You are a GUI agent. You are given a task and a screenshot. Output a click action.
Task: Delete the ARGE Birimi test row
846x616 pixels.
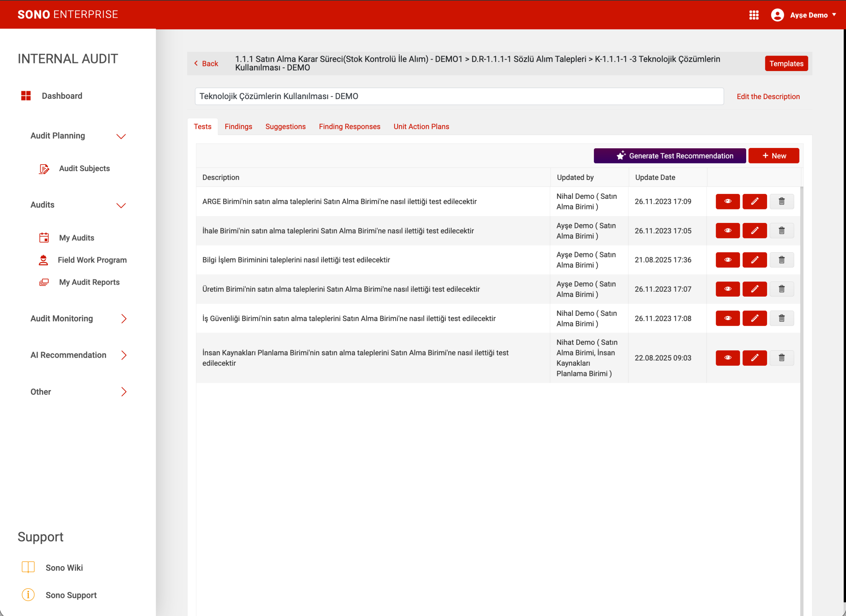782,201
